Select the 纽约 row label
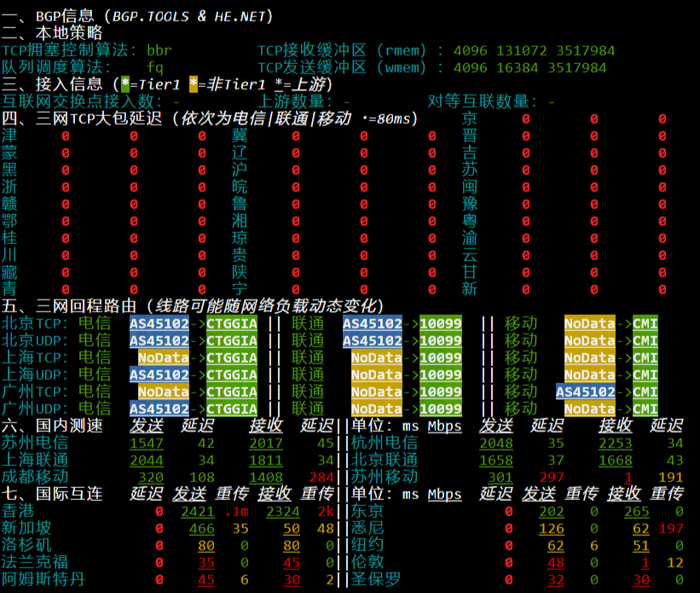The height and width of the screenshot is (593, 700). click(x=367, y=545)
